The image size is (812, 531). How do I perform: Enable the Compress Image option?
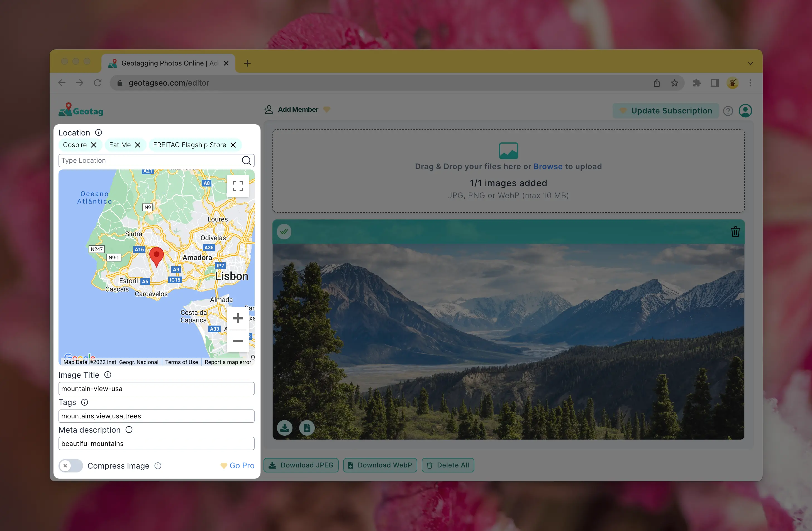70,466
